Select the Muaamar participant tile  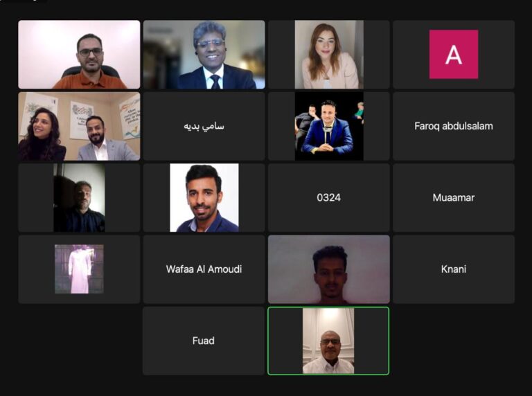pos(454,198)
